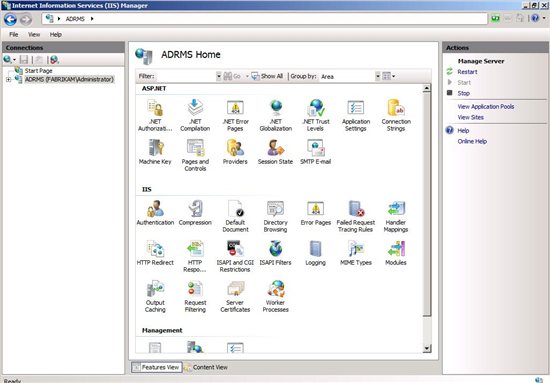The height and width of the screenshot is (383, 550).
Task: Open Output Caching feature
Action: tap(155, 296)
